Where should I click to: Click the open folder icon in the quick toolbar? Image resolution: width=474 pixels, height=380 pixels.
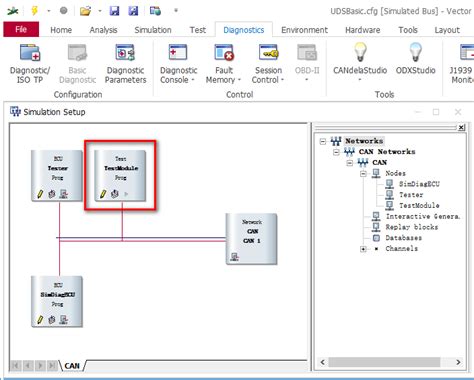click(x=85, y=11)
